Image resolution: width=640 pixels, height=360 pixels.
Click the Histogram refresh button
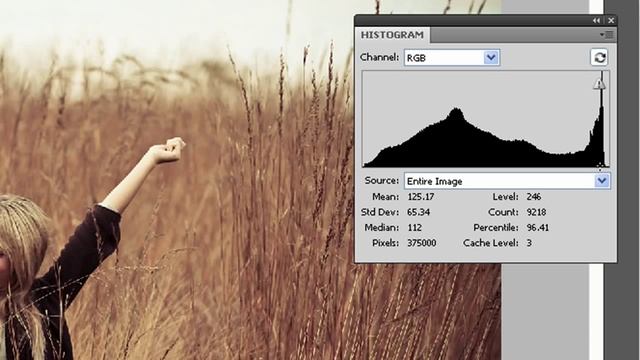(599, 58)
